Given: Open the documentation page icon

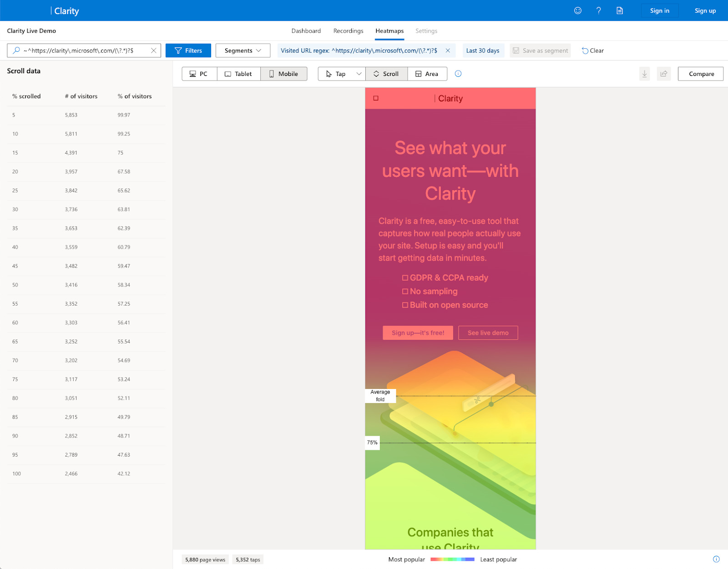Looking at the screenshot, I should pos(619,10).
